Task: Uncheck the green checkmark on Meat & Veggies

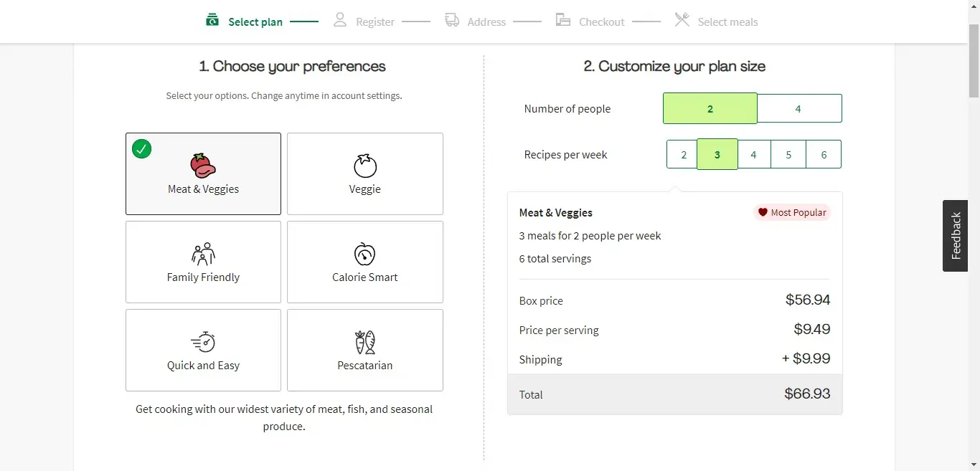Action: [142, 149]
